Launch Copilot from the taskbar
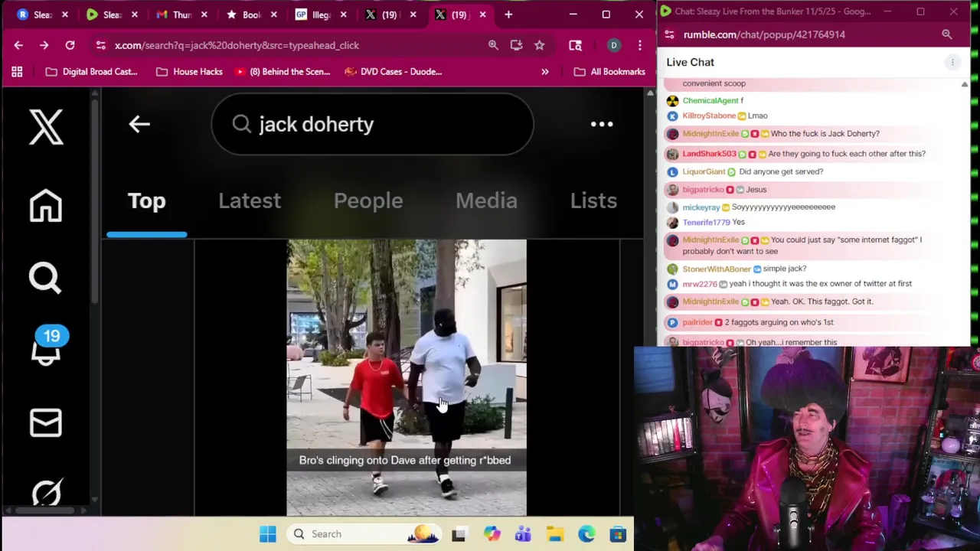The image size is (980, 551). click(x=492, y=534)
